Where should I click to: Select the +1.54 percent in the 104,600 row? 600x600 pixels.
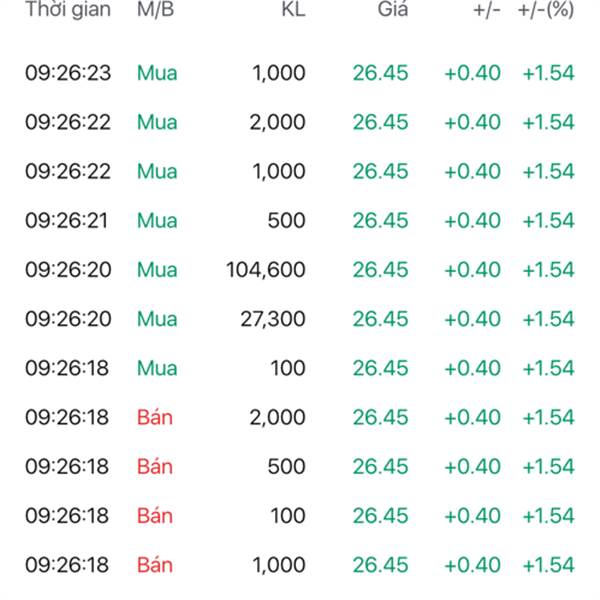tap(549, 270)
